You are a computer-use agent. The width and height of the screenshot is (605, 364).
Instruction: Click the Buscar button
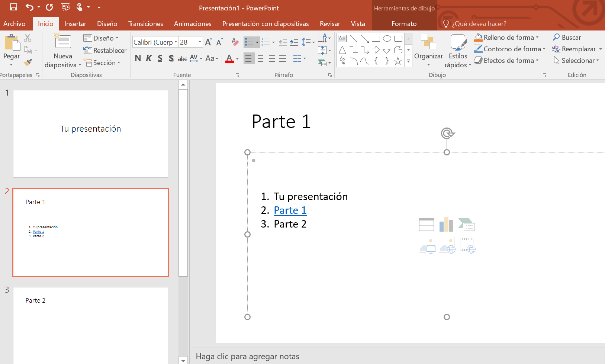pos(567,37)
